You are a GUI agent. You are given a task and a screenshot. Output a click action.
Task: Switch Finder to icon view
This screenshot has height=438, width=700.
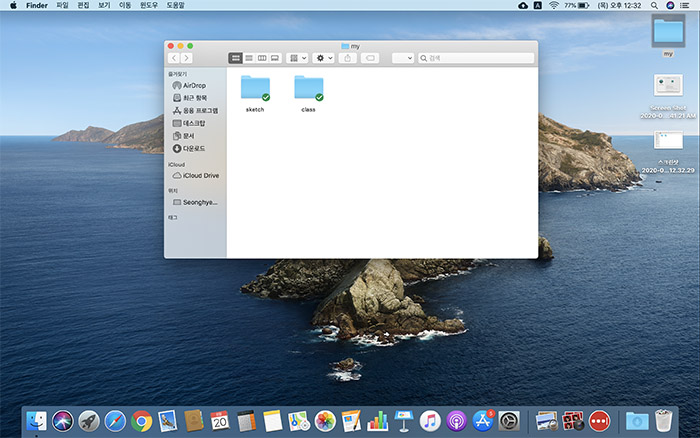[235, 58]
